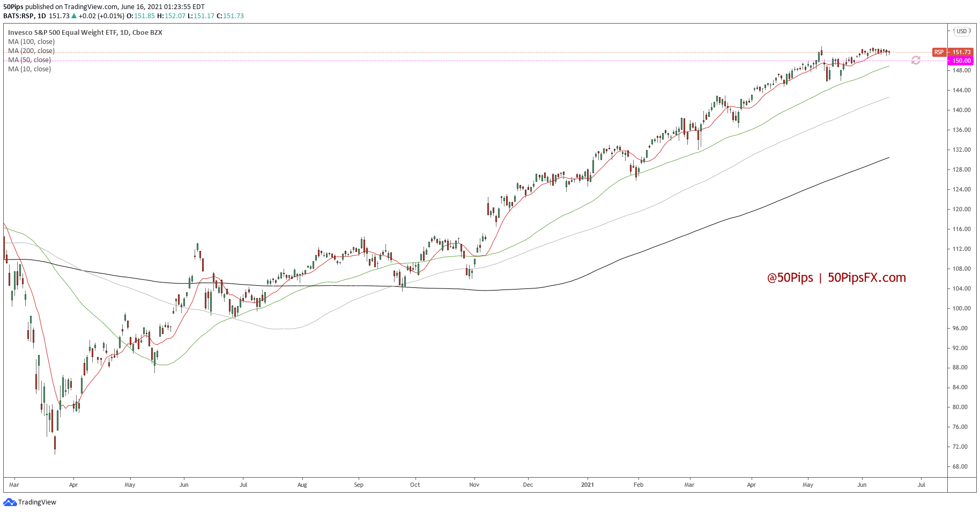Image resolution: width=980 pixels, height=512 pixels.
Task: Click the 2021 year label on the time axis
Action: [588, 485]
